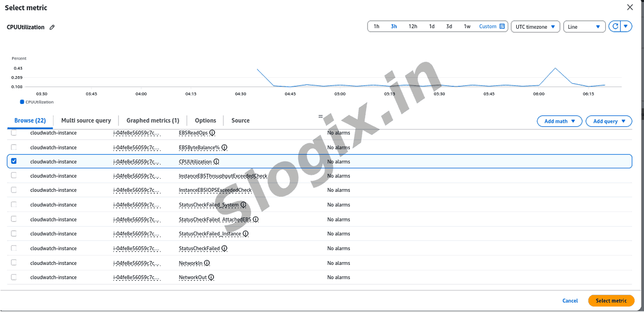Image resolution: width=644 pixels, height=312 pixels.
Task: Click the CPUUtilization legend color swatch
Action: click(22, 102)
